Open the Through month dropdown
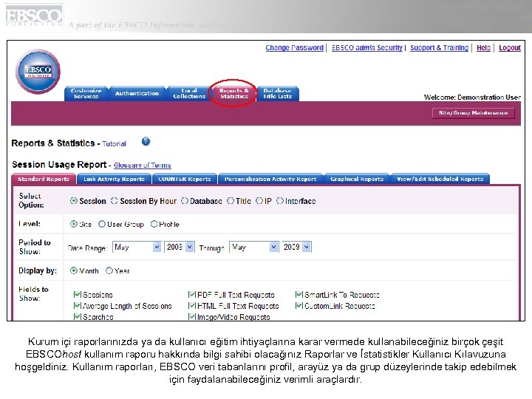This screenshot has height=399, width=532. pyautogui.click(x=253, y=247)
